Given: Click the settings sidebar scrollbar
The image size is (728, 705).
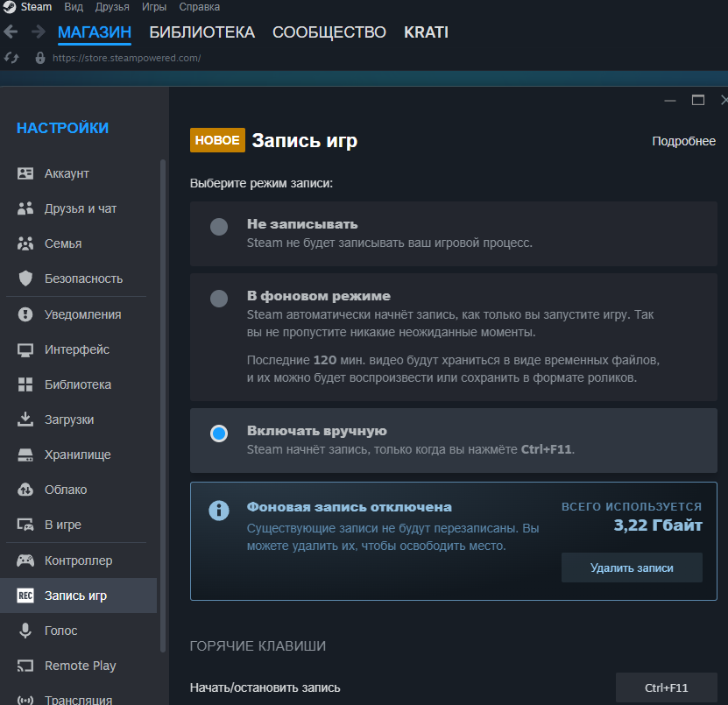Looking at the screenshot, I should 163,406.
